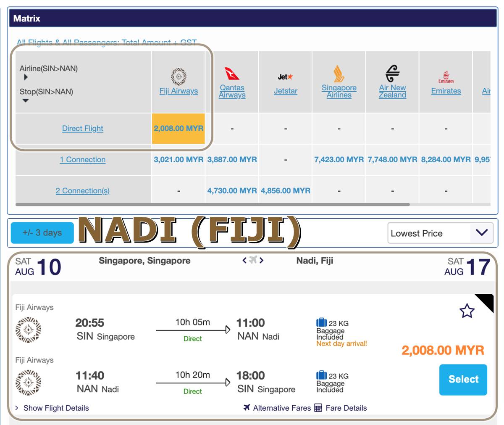Image resolution: width=504 pixels, height=425 pixels.
Task: Open the Fiji Airways airline link
Action: [178, 91]
